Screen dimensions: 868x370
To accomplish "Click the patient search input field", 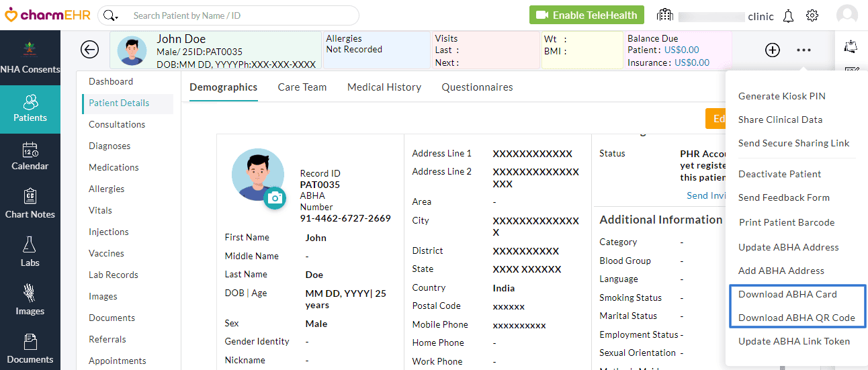I will [238, 15].
